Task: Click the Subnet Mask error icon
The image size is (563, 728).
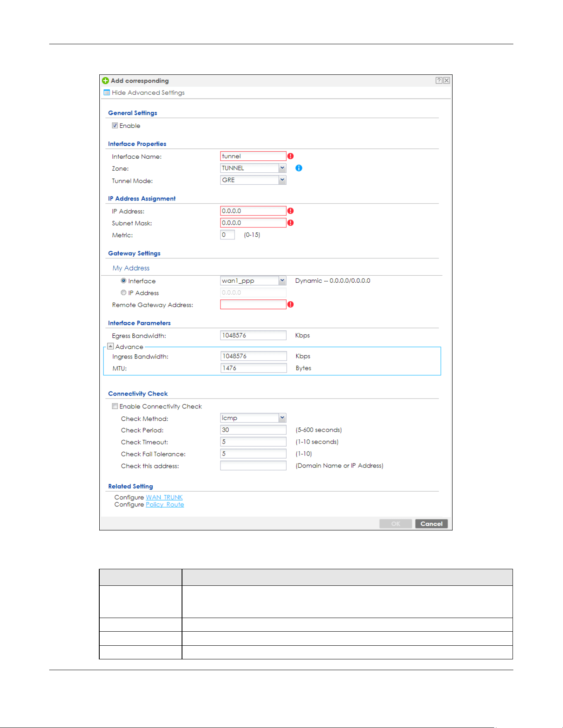Action: click(290, 223)
